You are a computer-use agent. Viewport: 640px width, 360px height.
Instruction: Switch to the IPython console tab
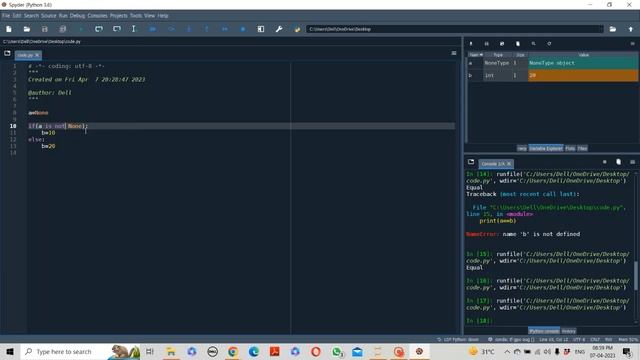coord(544,331)
